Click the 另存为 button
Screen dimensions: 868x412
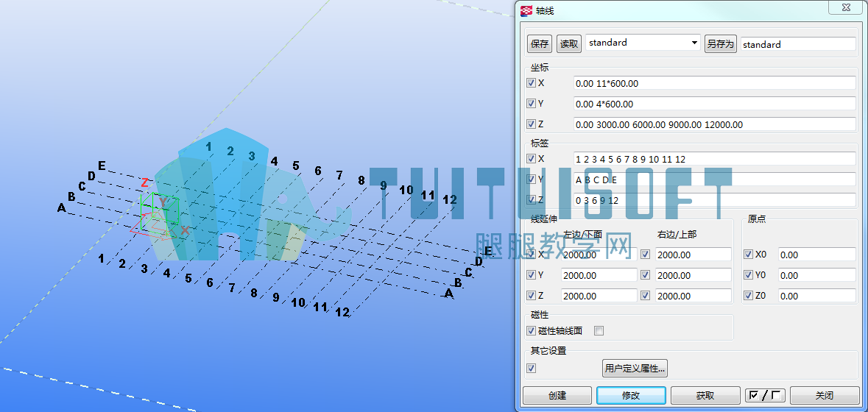point(721,44)
